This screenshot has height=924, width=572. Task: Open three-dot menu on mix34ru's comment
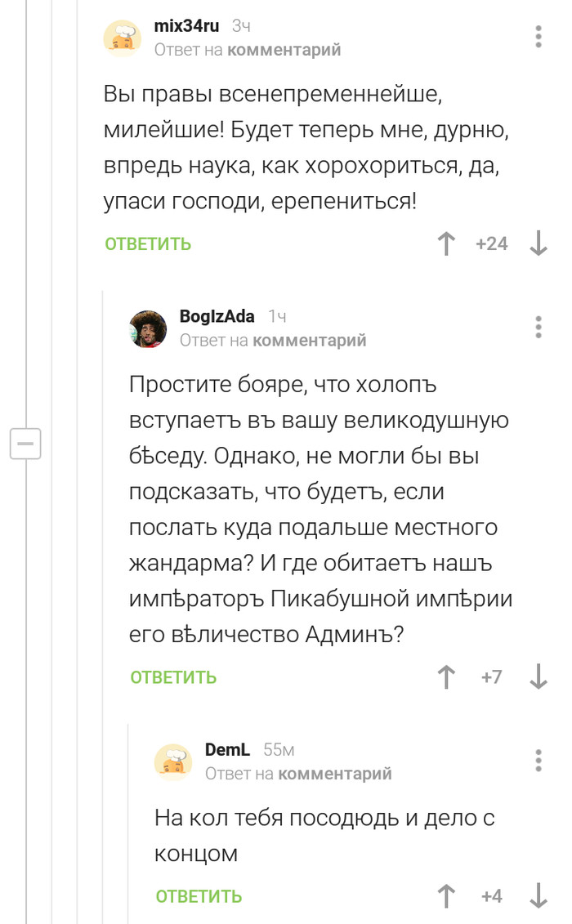538,37
